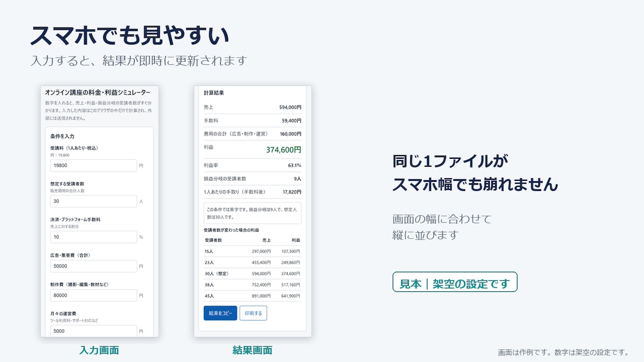
Task: Click the 結果画面 caption
Action: 252,350
